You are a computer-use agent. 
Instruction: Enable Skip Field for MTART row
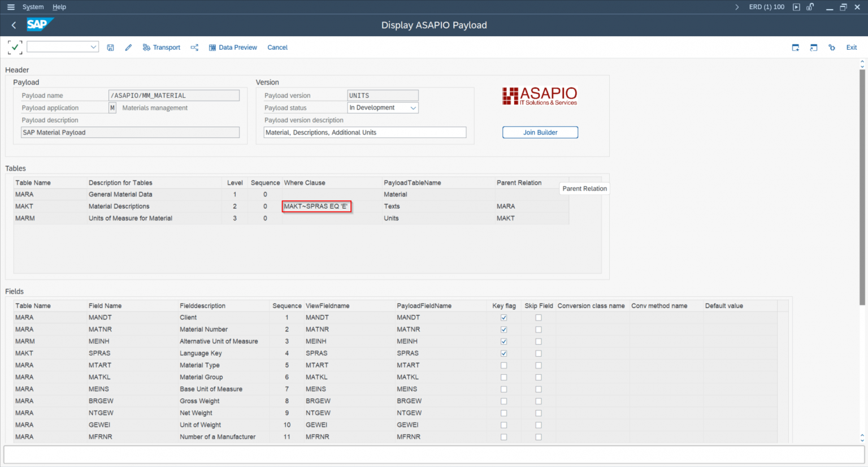point(538,365)
